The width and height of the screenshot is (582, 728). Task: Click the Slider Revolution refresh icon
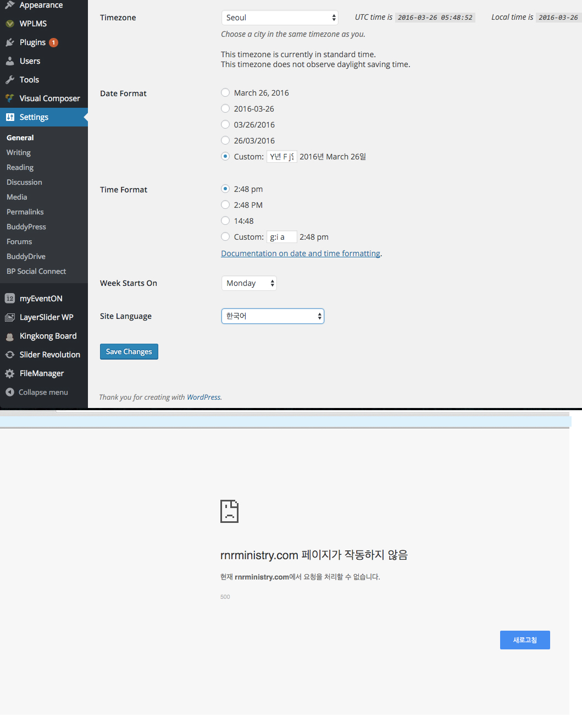pos(10,355)
